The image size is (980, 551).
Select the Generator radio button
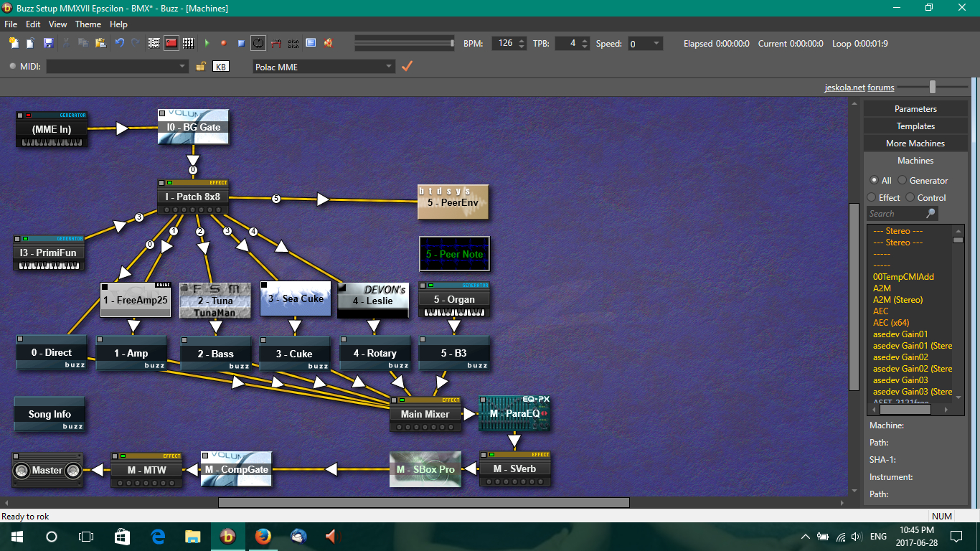click(x=903, y=181)
